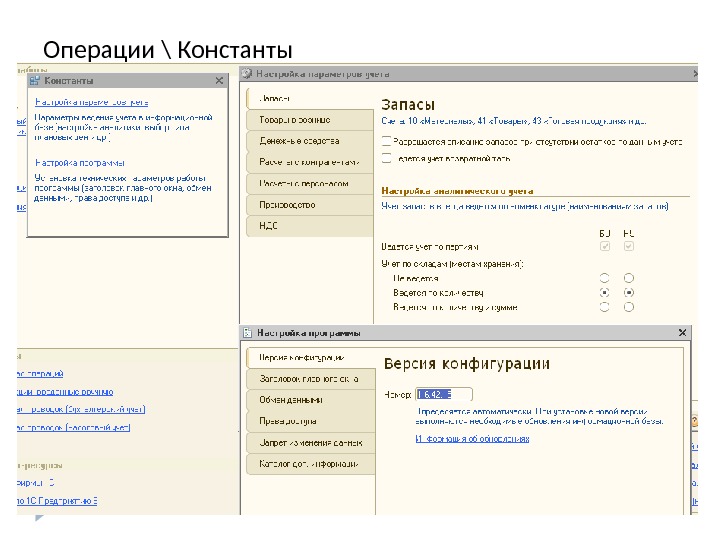This screenshot has width=720, height=540.
Task: Close the Константы window
Action: tap(219, 81)
